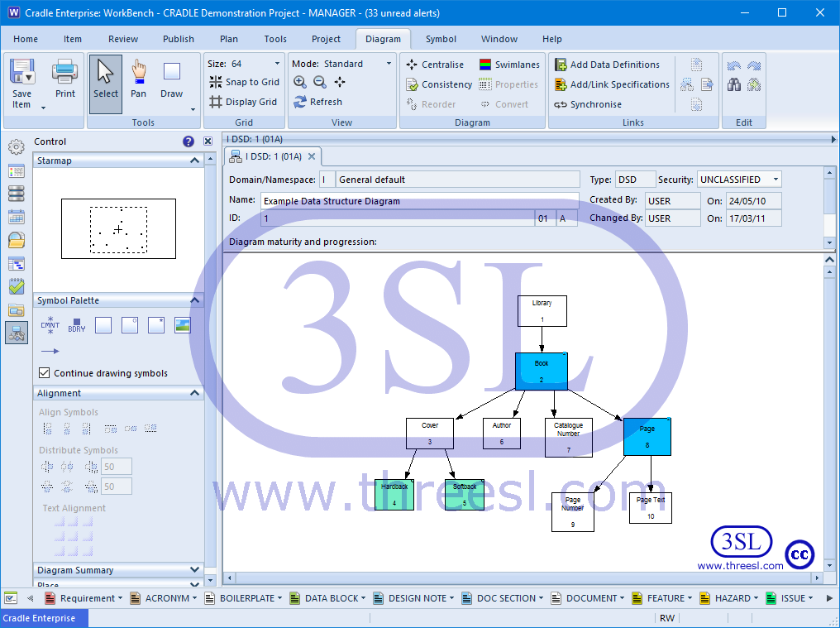Open the Home ribbon tab
Viewport: 840px width, 628px height.
click(26, 39)
